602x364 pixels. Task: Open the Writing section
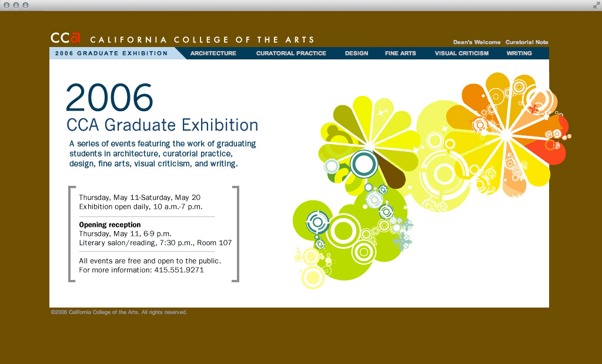(519, 54)
